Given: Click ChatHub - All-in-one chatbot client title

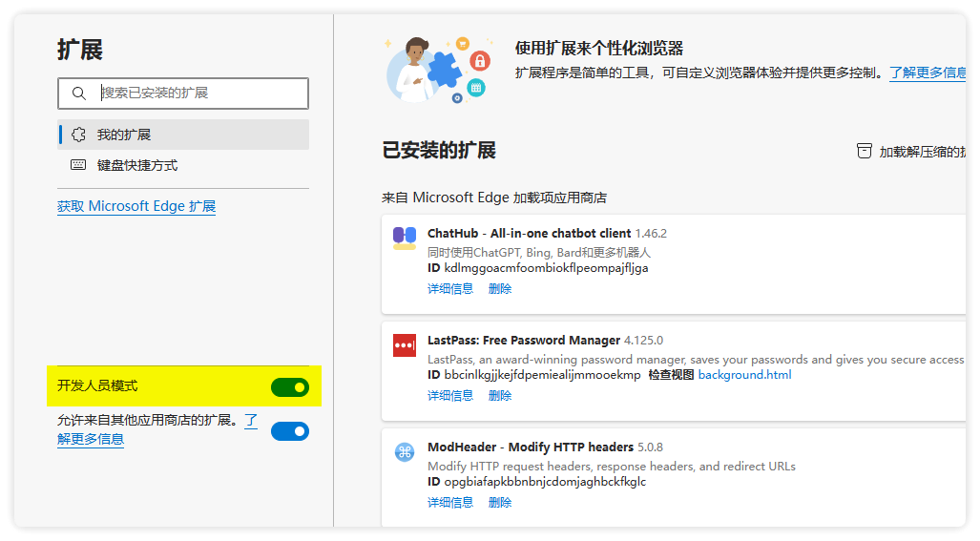Looking at the screenshot, I should (x=529, y=234).
